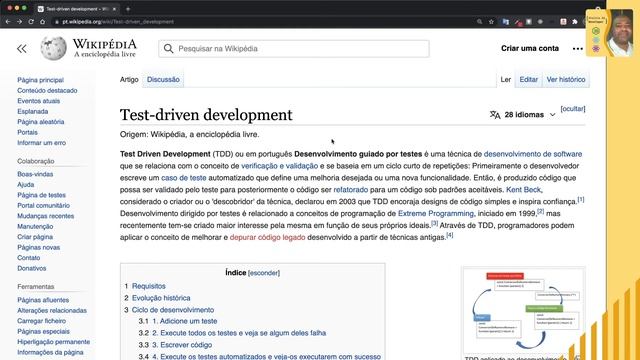The height and width of the screenshot is (360, 640).
Task: Click the red pencil extension icon
Action: click(518, 22)
